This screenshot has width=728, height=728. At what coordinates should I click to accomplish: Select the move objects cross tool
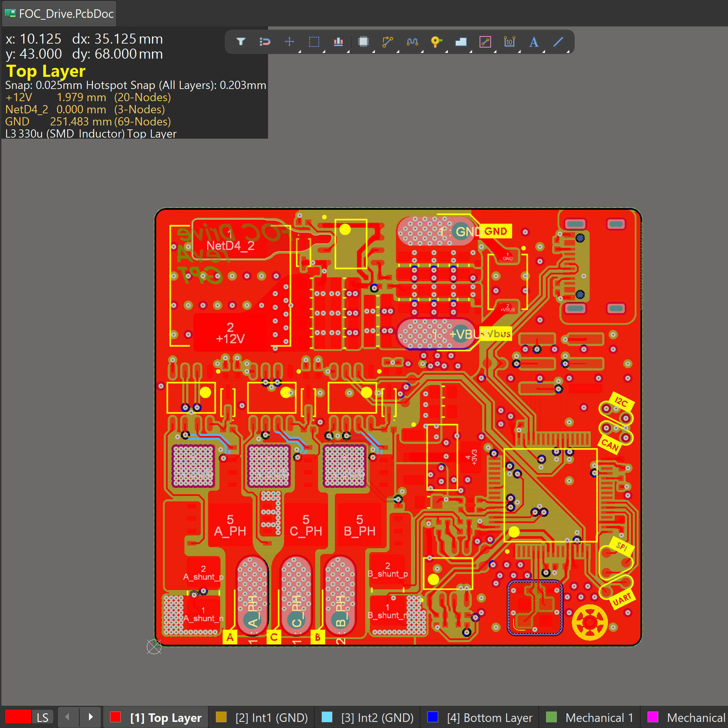pos(289,41)
